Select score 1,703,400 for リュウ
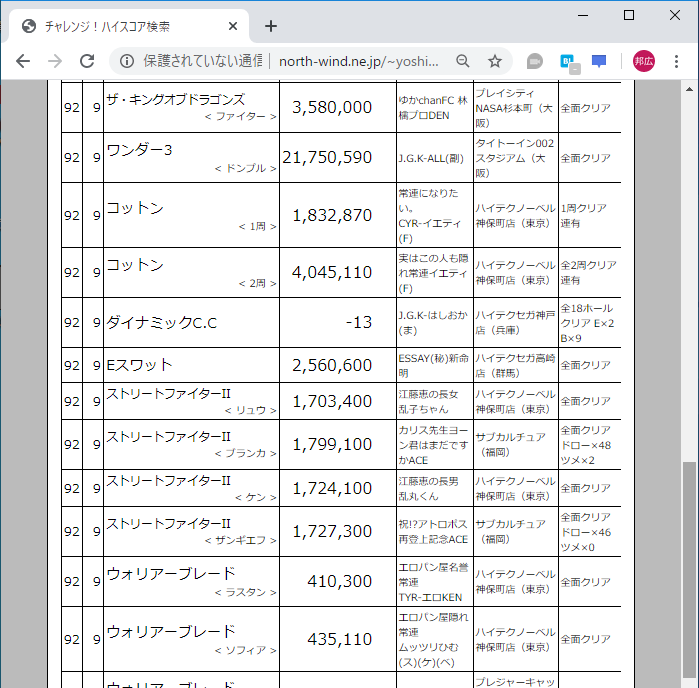Viewport: 699px width, 688px height. click(x=332, y=401)
